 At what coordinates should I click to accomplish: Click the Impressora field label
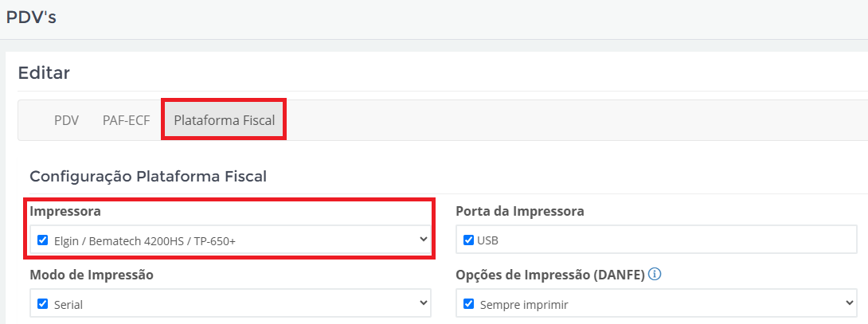click(x=65, y=211)
